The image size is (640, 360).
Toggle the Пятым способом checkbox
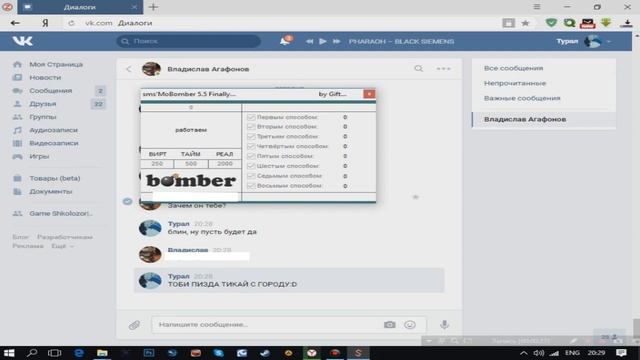[x=251, y=156]
